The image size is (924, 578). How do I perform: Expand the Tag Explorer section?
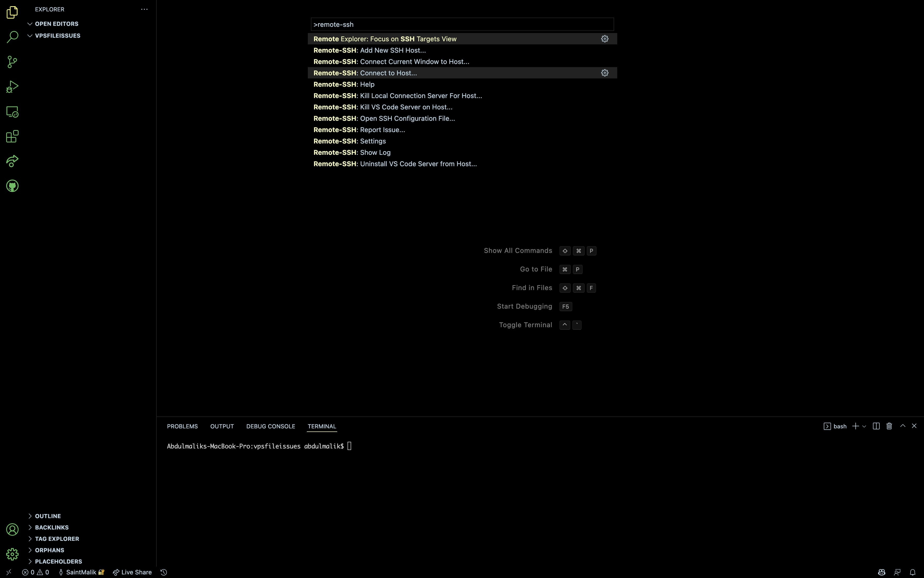92,539
